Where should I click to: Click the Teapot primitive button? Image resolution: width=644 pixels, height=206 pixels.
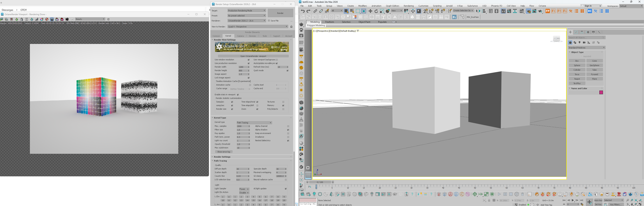click(x=577, y=79)
